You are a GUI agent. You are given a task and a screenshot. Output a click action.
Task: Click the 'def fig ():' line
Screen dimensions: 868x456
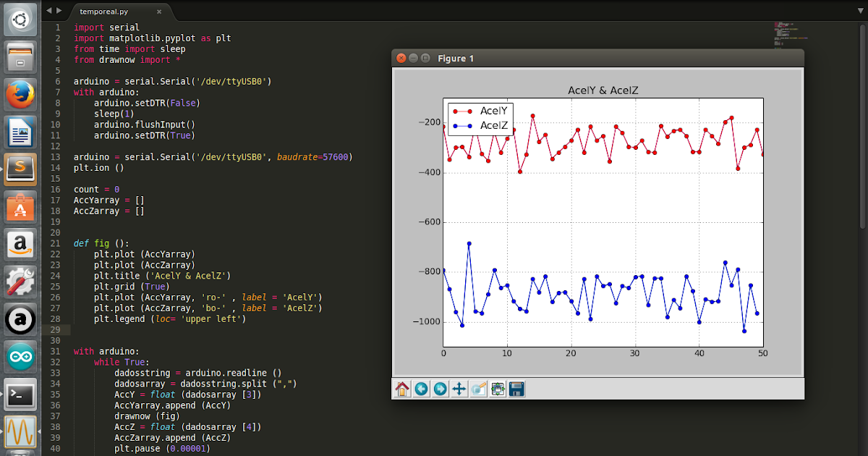pyautogui.click(x=101, y=244)
